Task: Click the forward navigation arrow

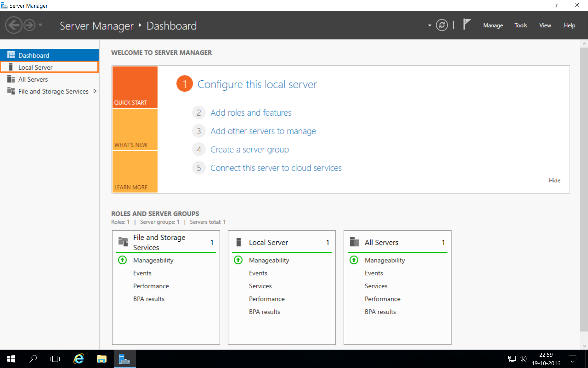Action: (x=29, y=25)
